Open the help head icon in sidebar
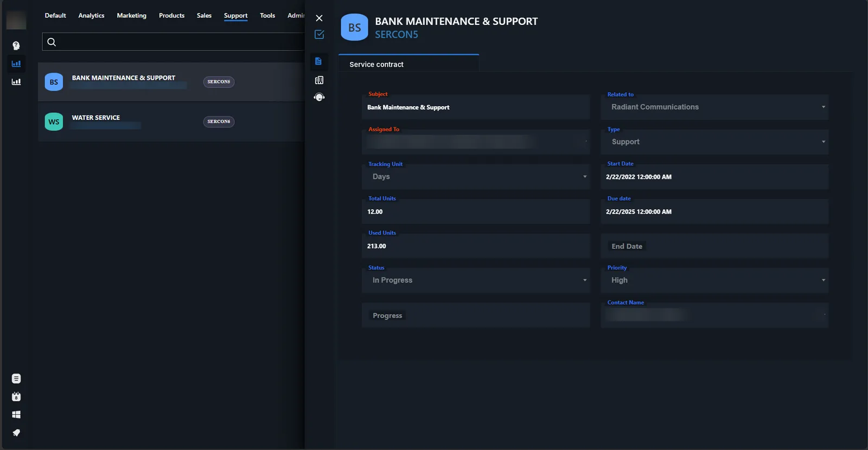Screen dimensions: 868x450 16,46
